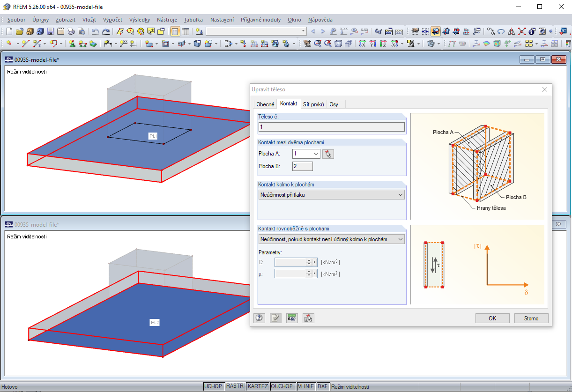Open the Přídavné moduly menu
Viewport: 572px width, 392px height.
coord(260,20)
